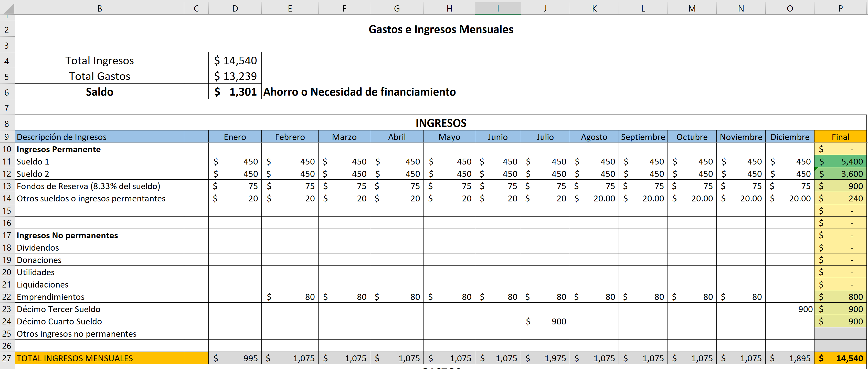Click the Total Gastos value $ 13,239

point(235,76)
